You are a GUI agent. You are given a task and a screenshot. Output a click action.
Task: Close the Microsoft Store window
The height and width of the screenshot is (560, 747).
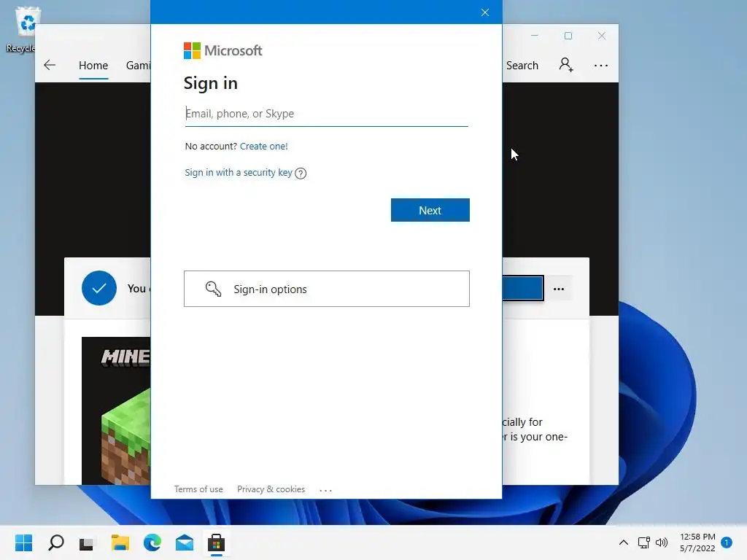pos(602,36)
